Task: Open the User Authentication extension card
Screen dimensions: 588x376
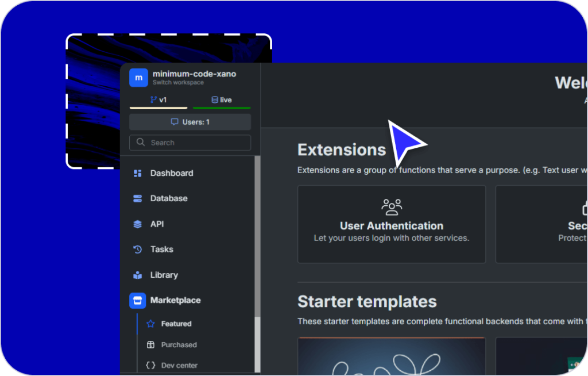Action: click(392, 224)
